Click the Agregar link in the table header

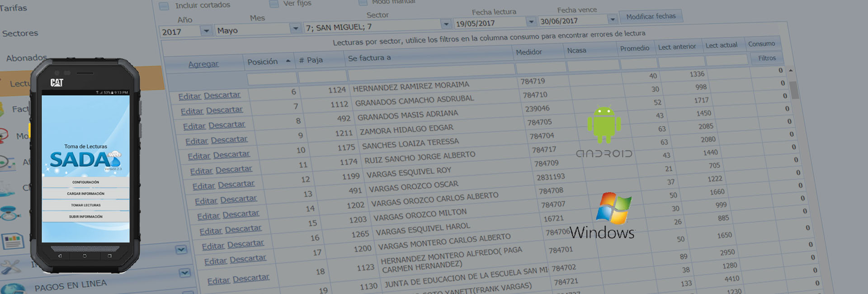pos(203,64)
